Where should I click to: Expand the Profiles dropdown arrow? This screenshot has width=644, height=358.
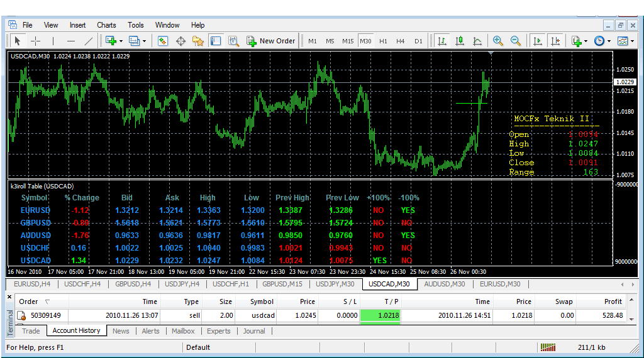click(144, 41)
